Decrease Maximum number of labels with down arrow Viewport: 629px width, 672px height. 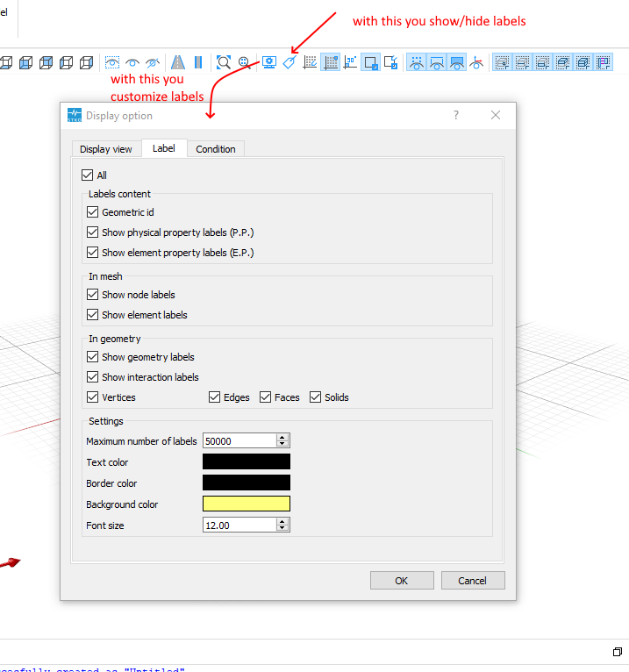pos(282,444)
